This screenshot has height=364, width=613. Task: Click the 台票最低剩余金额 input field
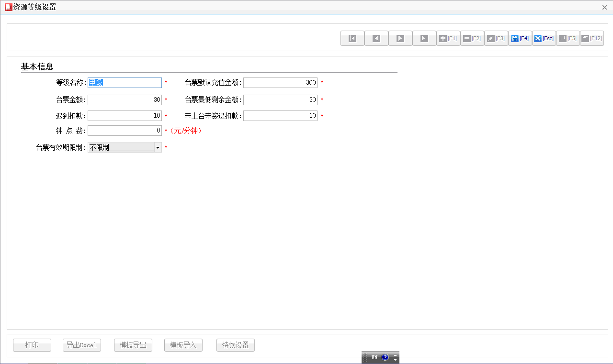(x=280, y=100)
